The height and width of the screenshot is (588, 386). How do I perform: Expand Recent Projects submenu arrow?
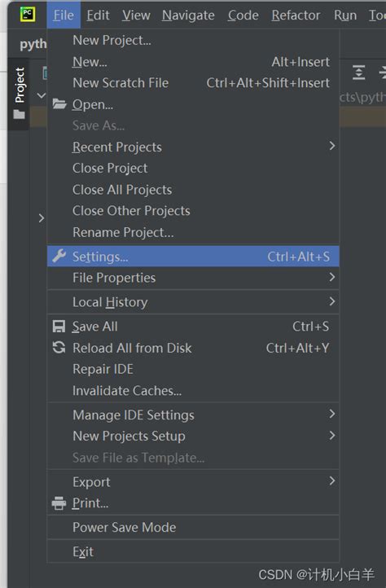coord(332,146)
